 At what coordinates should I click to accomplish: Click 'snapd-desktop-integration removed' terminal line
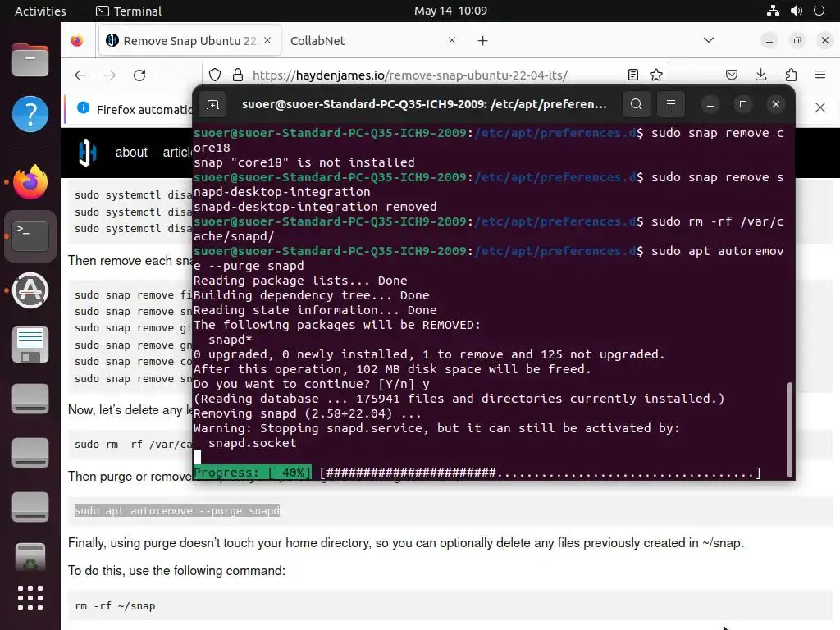[315, 207]
